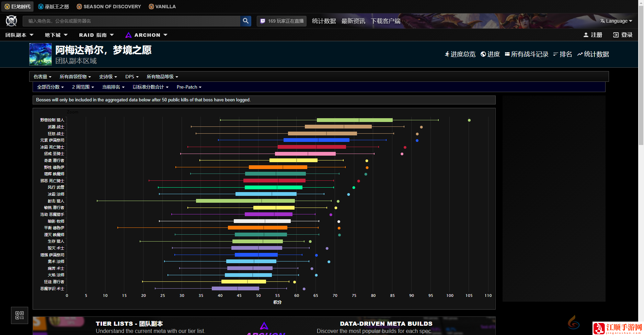Open the 进度 progress page
644x335 pixels.
(490, 54)
